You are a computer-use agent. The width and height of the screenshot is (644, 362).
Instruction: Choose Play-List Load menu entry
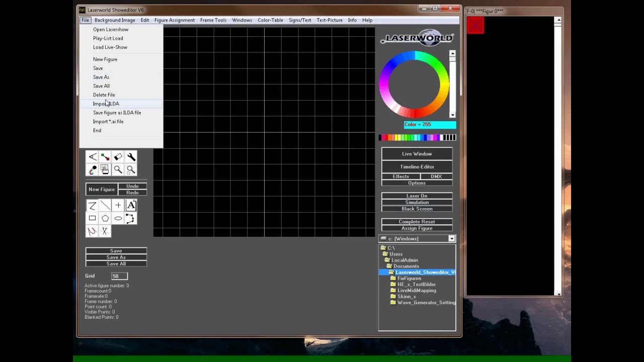pyautogui.click(x=108, y=38)
